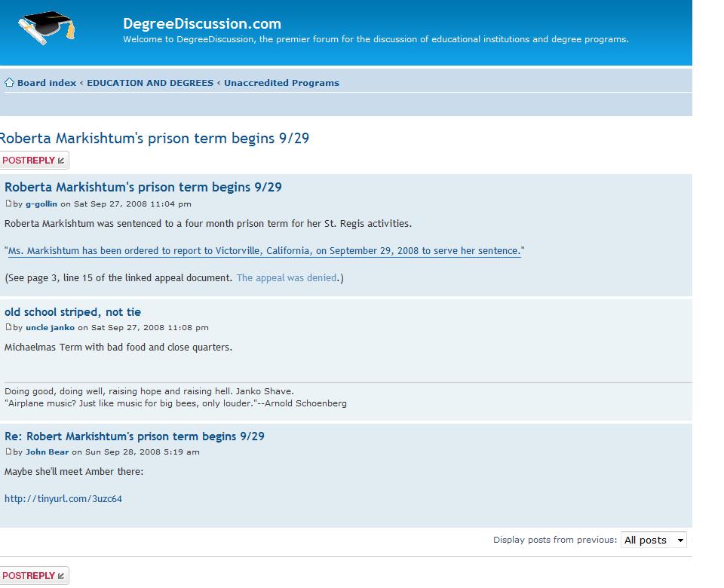Click post icon next to John Bear byline

[x=8, y=452]
